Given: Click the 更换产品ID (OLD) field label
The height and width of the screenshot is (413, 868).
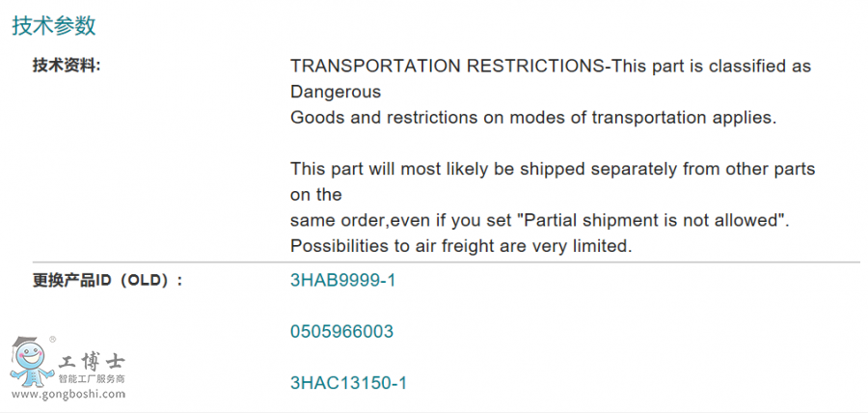Looking at the screenshot, I should click(x=107, y=281).
